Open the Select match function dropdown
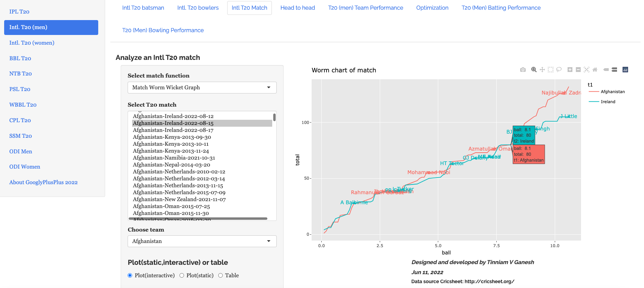644x288 pixels. click(x=202, y=88)
